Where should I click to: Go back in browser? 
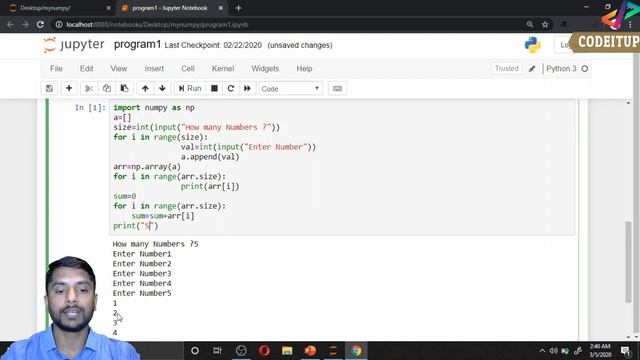pos(10,24)
